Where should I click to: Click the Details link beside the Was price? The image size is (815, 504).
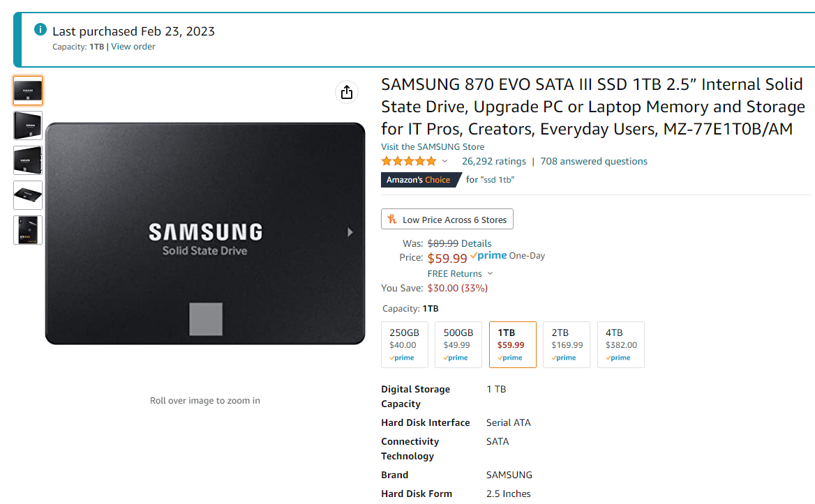point(477,243)
